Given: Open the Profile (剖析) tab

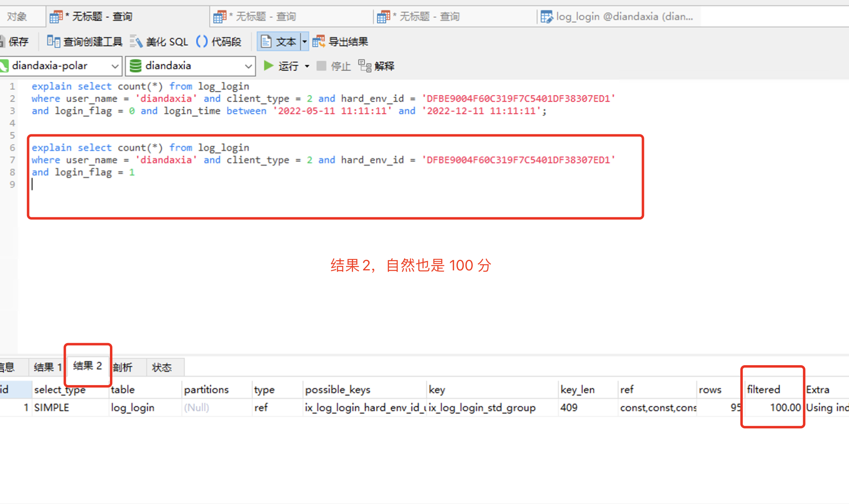Looking at the screenshot, I should pyautogui.click(x=123, y=367).
